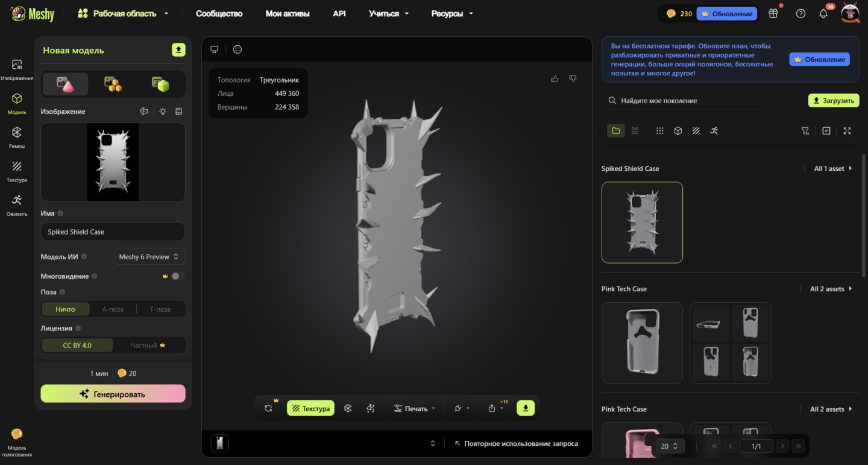The image size is (868, 465).
Task: Open the page size 20 dropdown
Action: [x=669, y=446]
